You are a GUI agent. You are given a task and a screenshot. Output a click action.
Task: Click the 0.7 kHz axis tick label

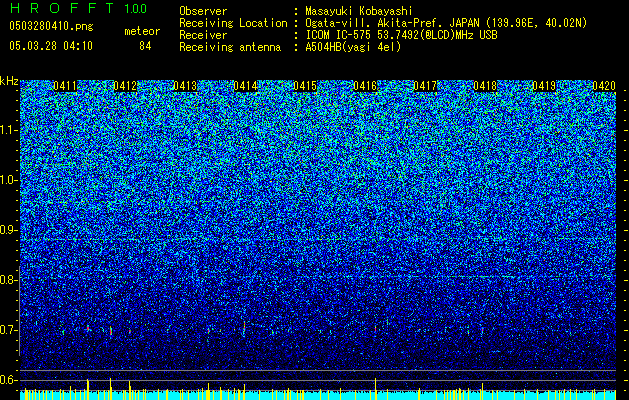coord(8,330)
